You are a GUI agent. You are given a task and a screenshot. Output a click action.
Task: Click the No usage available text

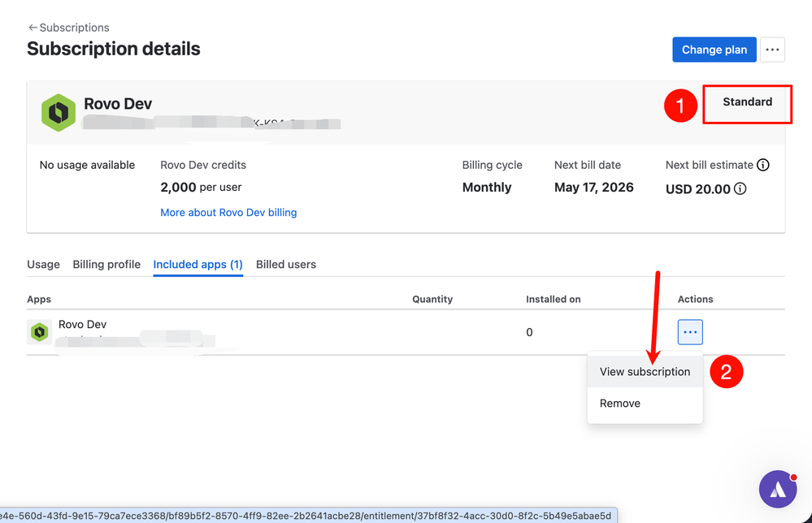(x=88, y=165)
